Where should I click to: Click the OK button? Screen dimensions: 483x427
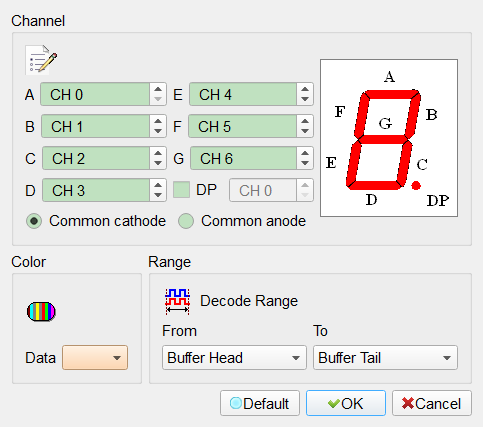[346, 403]
